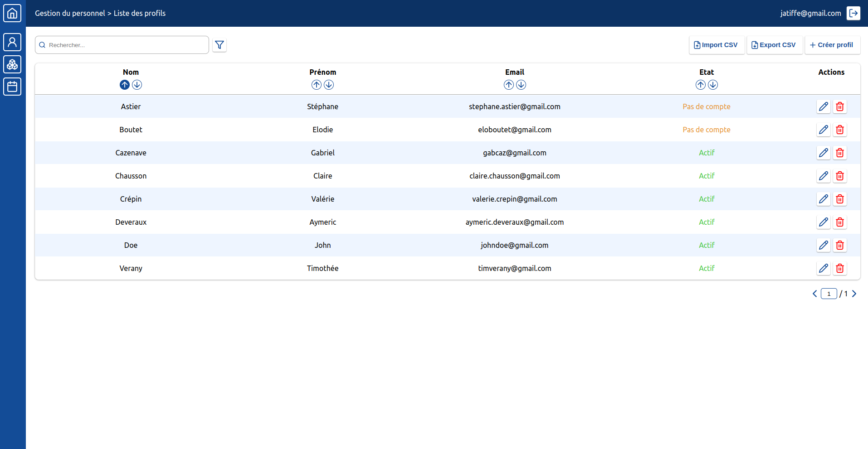868x449 pixels.
Task: Go to the previous page chevron
Action: click(x=814, y=294)
